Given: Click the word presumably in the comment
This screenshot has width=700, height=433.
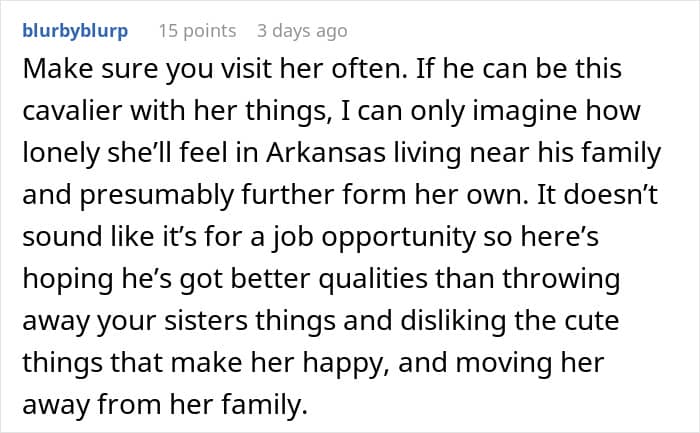Looking at the screenshot, I should click(x=157, y=196).
